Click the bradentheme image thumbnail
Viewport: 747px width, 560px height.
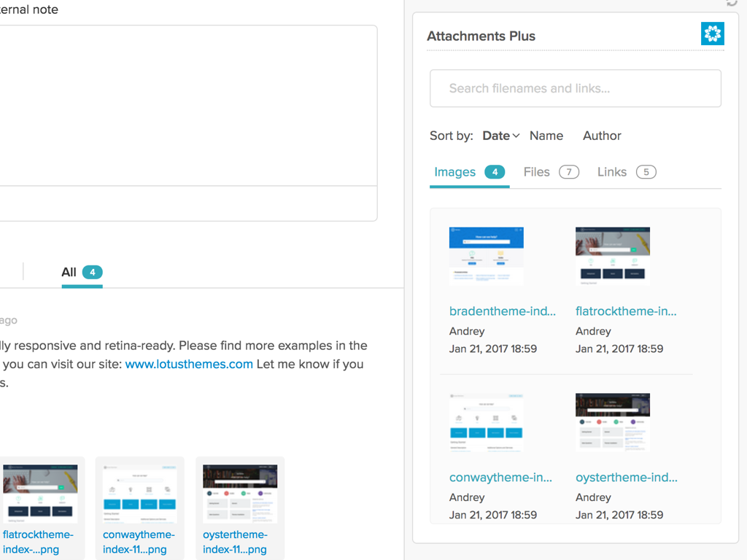(486, 255)
